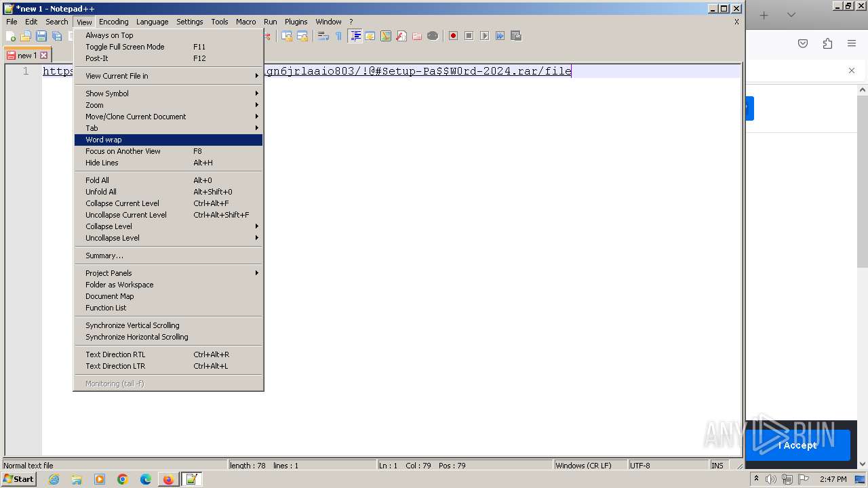Enable Synchronize Vertical Scrolling in the View menu
This screenshot has width=868, height=488.
168,325
